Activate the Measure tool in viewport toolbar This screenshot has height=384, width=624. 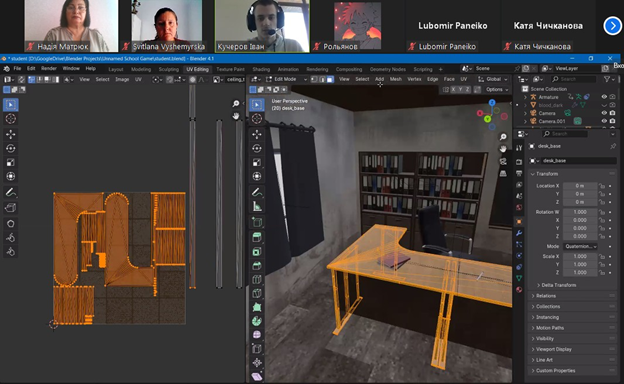point(257,207)
